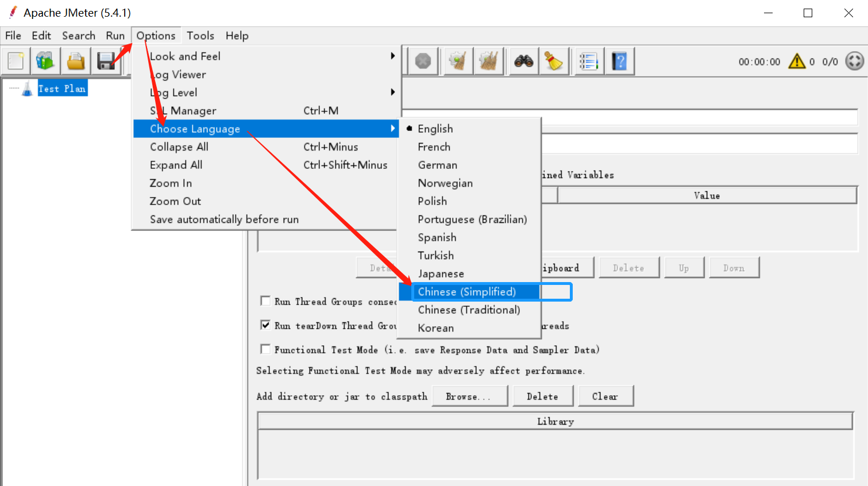Expand the Look and Feel submenu
868x486 pixels.
[265, 56]
